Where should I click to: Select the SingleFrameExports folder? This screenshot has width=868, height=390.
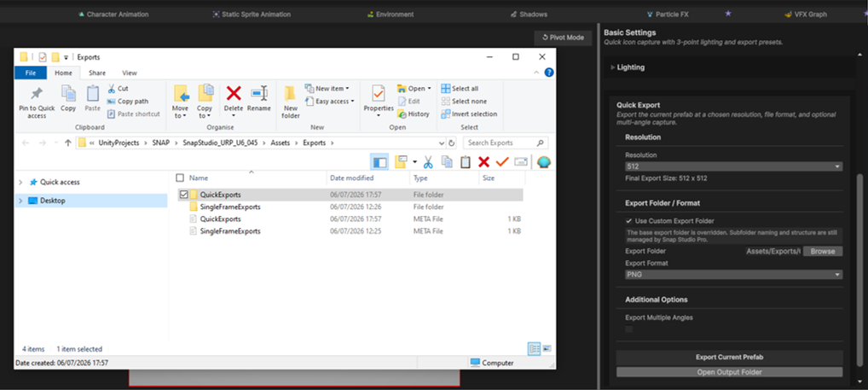coord(229,207)
